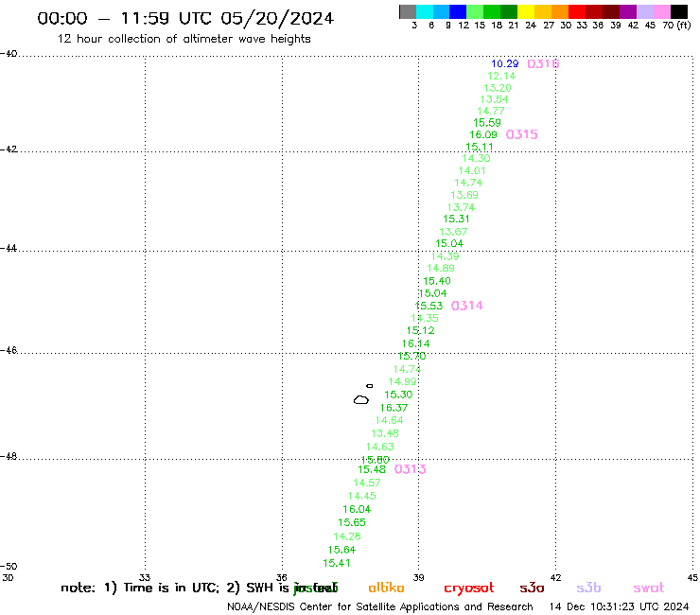Viewport: 700px width, 615px height.
Task: Click the wave height value 16.37
Action: point(394,408)
